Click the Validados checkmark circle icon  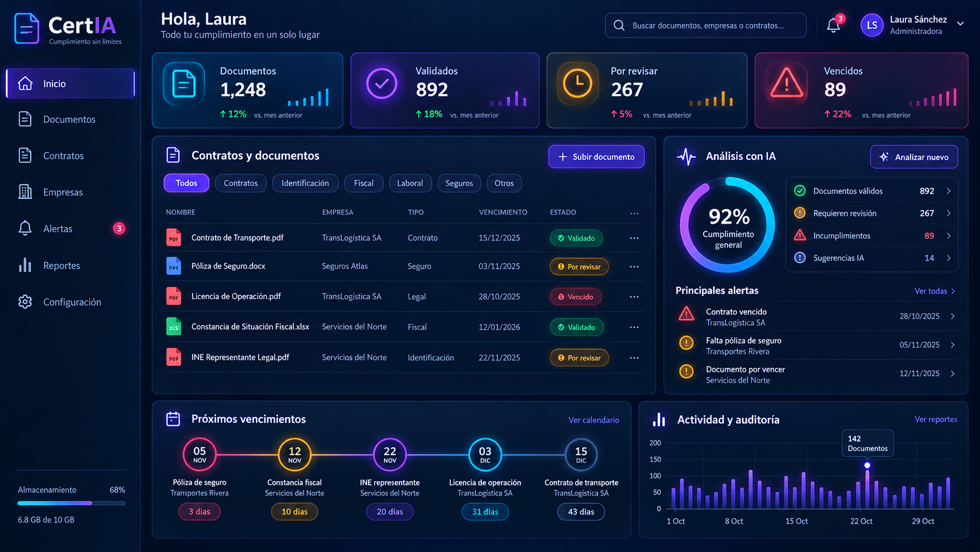(382, 84)
